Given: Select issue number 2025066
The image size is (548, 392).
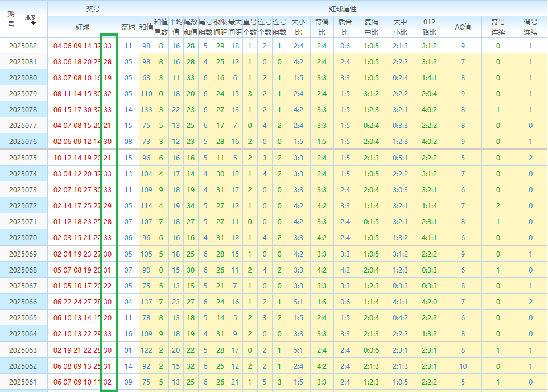Looking at the screenshot, I should tap(23, 302).
